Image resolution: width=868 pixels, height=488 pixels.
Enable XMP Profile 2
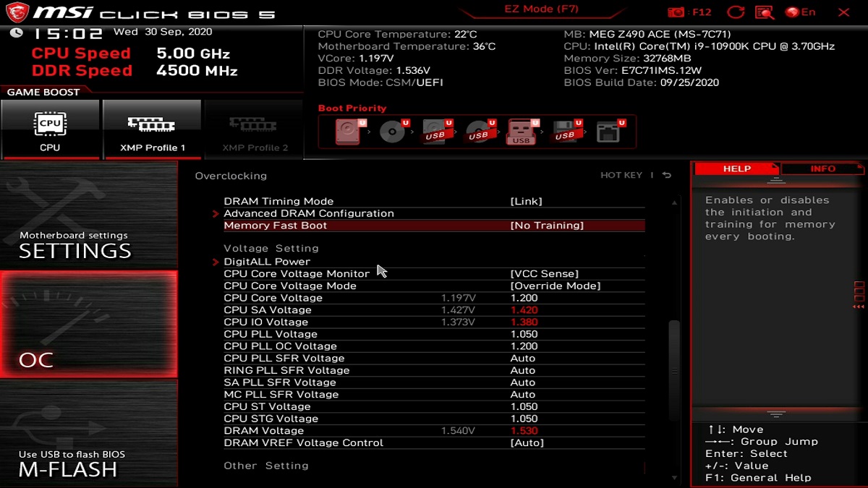click(254, 129)
